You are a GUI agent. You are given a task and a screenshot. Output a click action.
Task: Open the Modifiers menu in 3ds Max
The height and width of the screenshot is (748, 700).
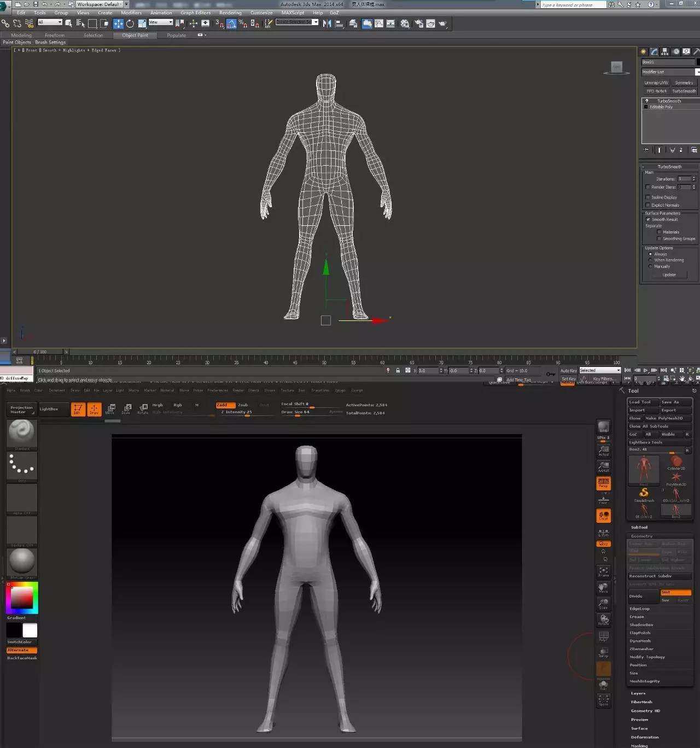pos(131,13)
